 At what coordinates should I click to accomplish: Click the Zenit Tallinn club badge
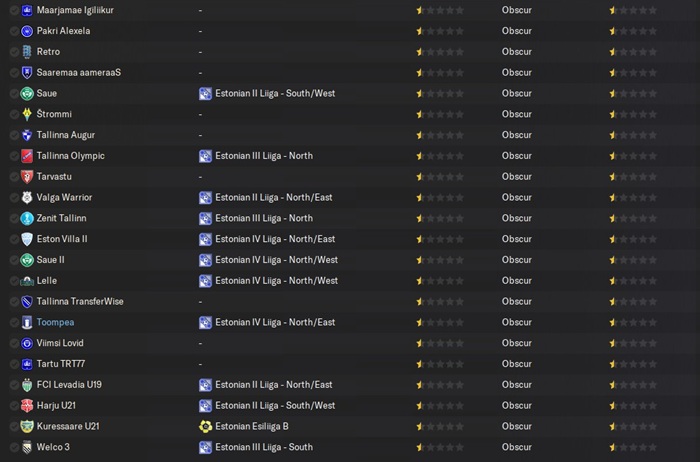(27, 218)
